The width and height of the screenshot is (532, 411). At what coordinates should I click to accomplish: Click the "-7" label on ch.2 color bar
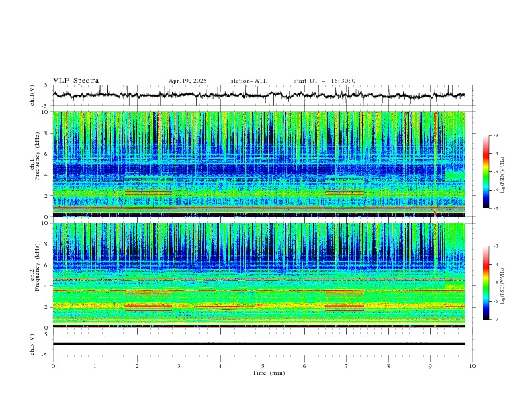pyautogui.click(x=496, y=319)
